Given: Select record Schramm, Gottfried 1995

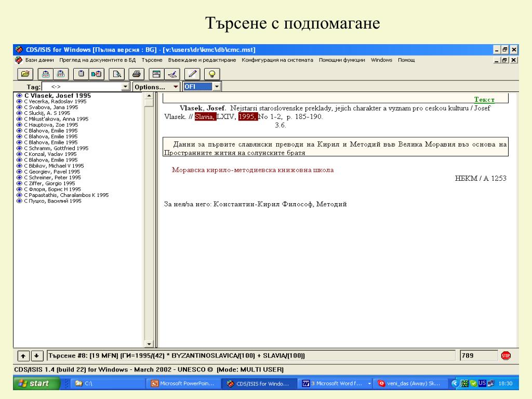Looking at the screenshot, I should (x=56, y=148).
